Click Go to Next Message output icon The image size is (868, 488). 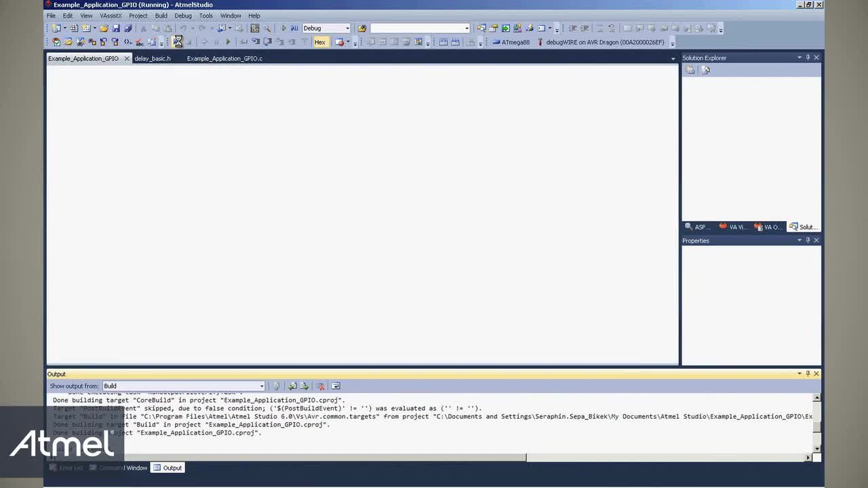(304, 386)
